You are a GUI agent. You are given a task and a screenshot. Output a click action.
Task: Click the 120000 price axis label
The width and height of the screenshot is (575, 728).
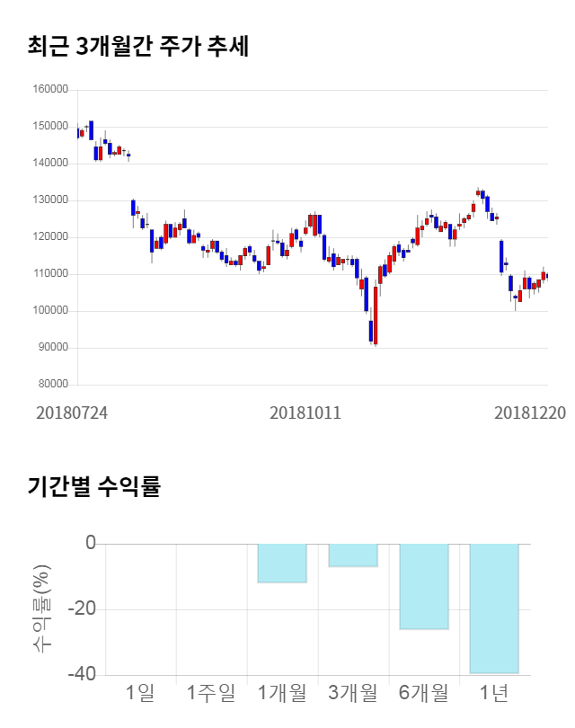pos(51,237)
